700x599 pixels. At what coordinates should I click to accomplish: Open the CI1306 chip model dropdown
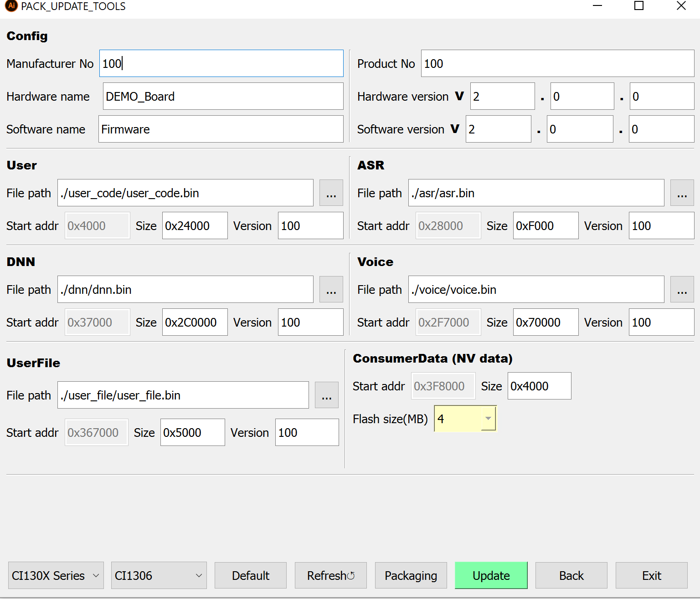(159, 575)
